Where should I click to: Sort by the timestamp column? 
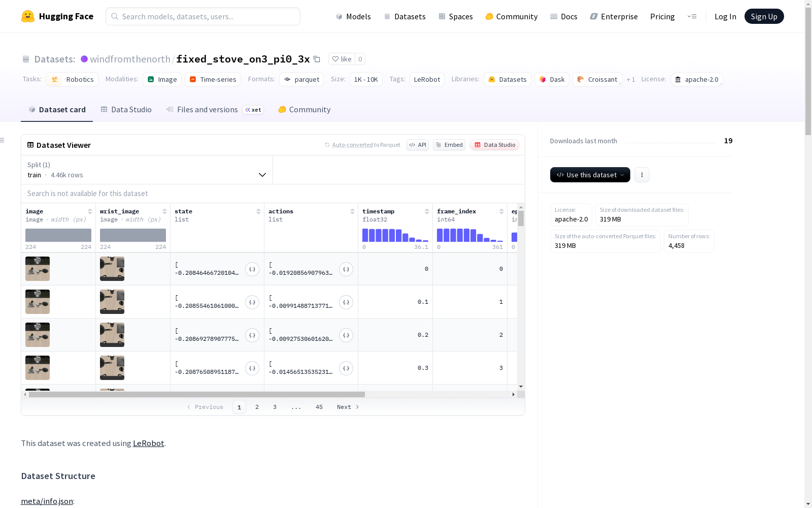(x=427, y=211)
